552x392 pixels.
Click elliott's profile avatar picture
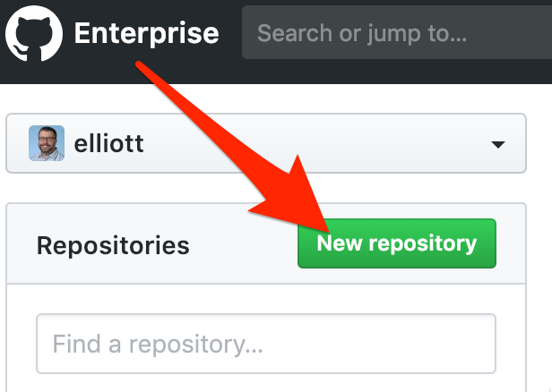[x=47, y=143]
